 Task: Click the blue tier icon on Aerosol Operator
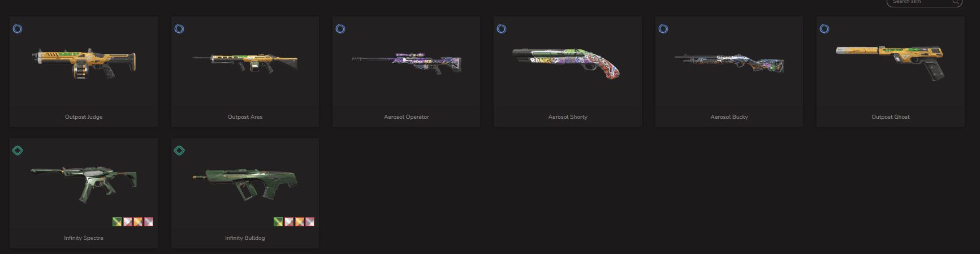[340, 29]
